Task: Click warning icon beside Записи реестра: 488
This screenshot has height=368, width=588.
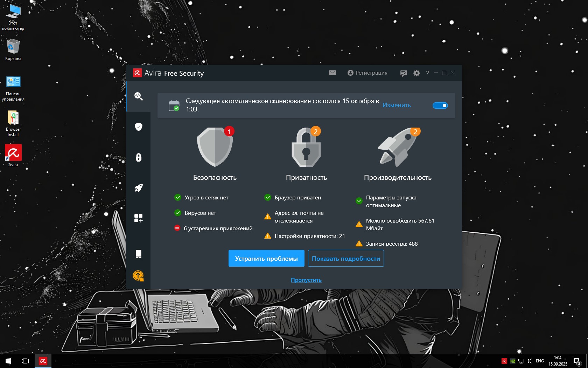Action: point(359,244)
